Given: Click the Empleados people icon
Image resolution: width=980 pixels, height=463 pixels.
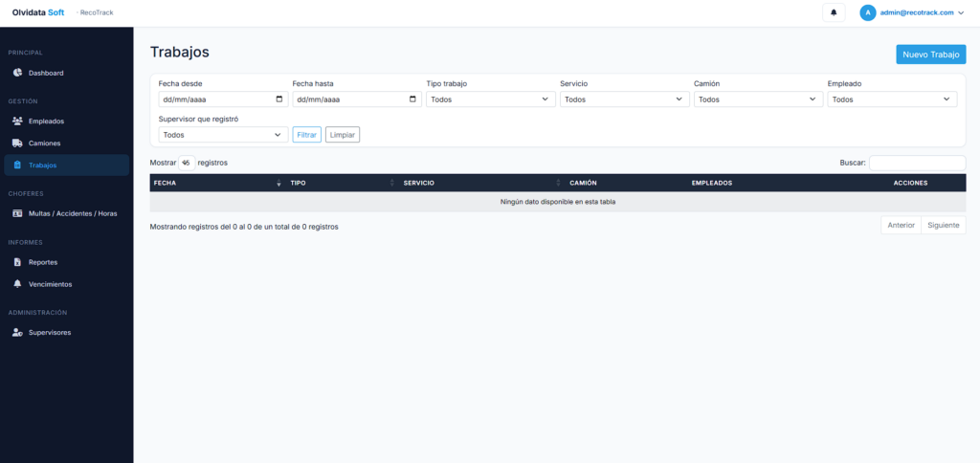Looking at the screenshot, I should pyautogui.click(x=17, y=121).
